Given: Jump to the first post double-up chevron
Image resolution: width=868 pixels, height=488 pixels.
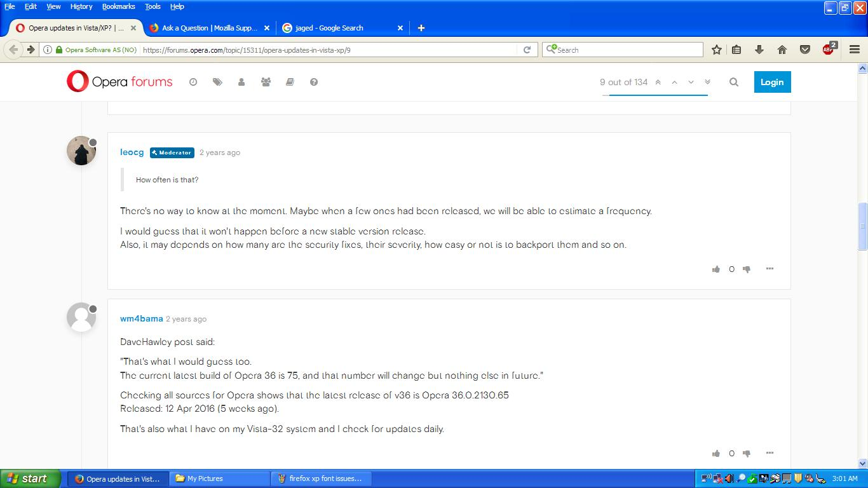Looking at the screenshot, I should 658,82.
